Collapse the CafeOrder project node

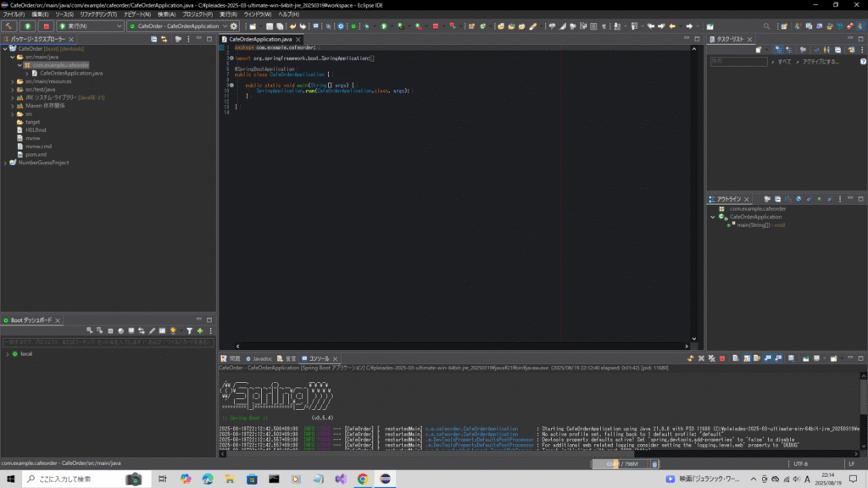click(6, 48)
